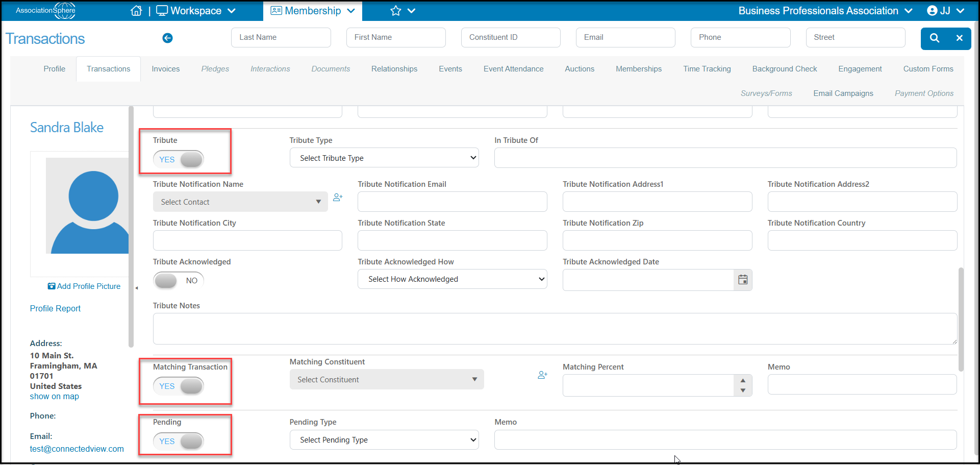Viewport: 980px width, 465px height.
Task: Open the Select Pending Type dropdown
Action: [384, 439]
